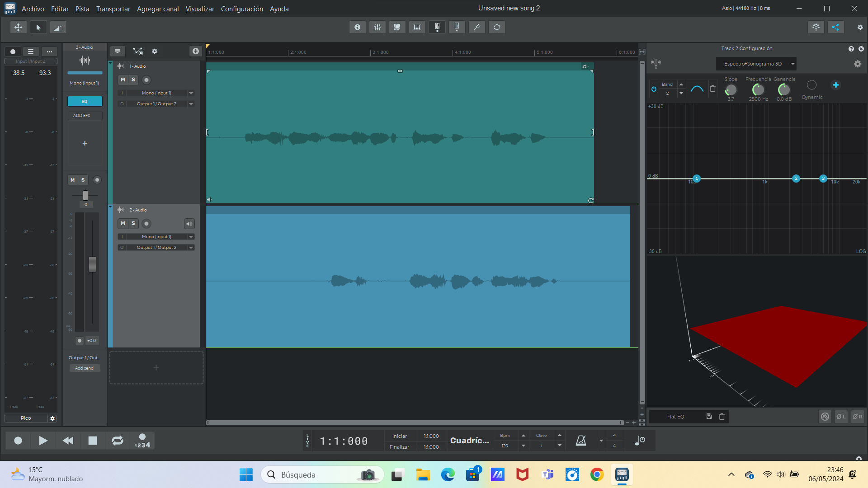The height and width of the screenshot is (488, 868).
Task: Open the pads grid icon
Action: click(397, 27)
